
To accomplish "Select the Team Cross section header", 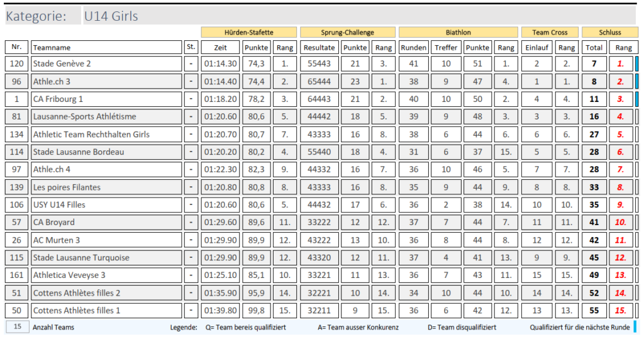I will [550, 32].
